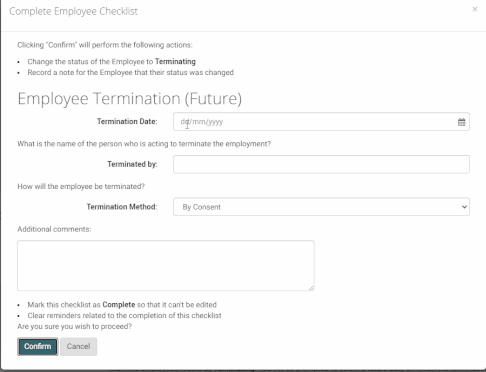Viewport: 486px width, 372px height.
Task: Grab the comments box resize handle
Action: tap(311, 288)
